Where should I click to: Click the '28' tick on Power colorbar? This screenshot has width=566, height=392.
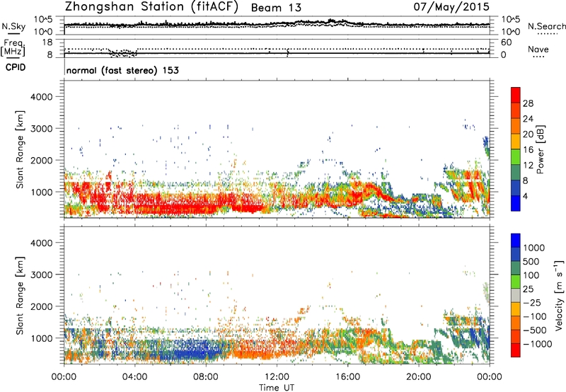(528, 103)
